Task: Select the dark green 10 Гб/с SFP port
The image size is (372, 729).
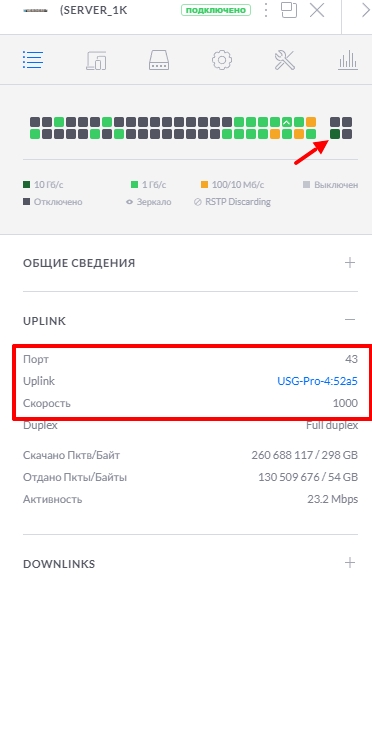Action: point(335,134)
